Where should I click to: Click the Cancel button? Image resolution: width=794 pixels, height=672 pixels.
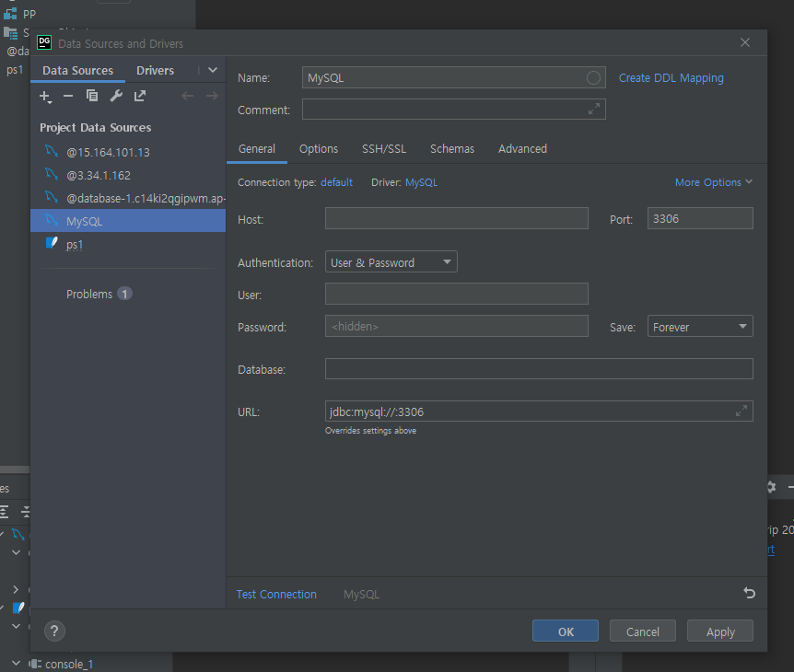tap(643, 631)
